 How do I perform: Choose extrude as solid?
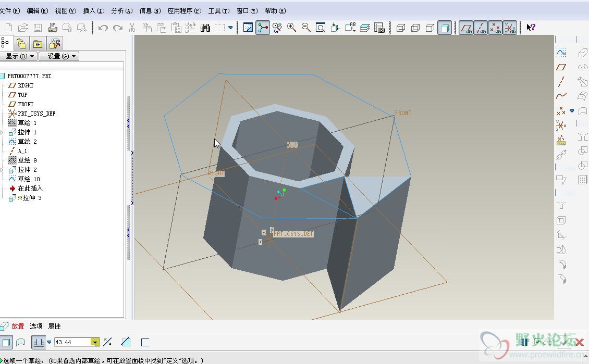(6, 342)
